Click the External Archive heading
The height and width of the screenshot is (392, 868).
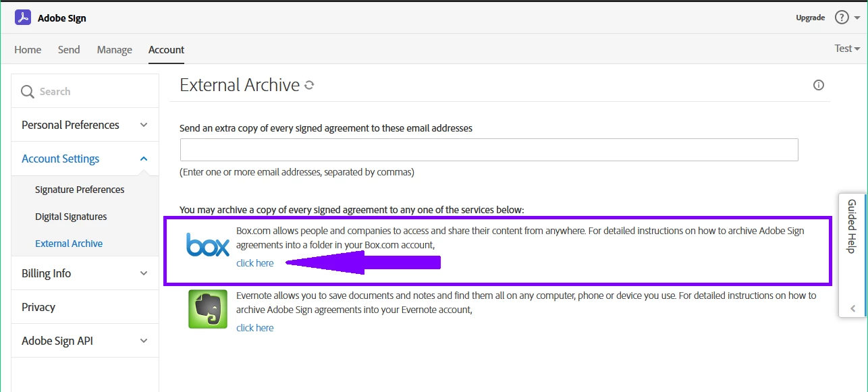coord(240,85)
